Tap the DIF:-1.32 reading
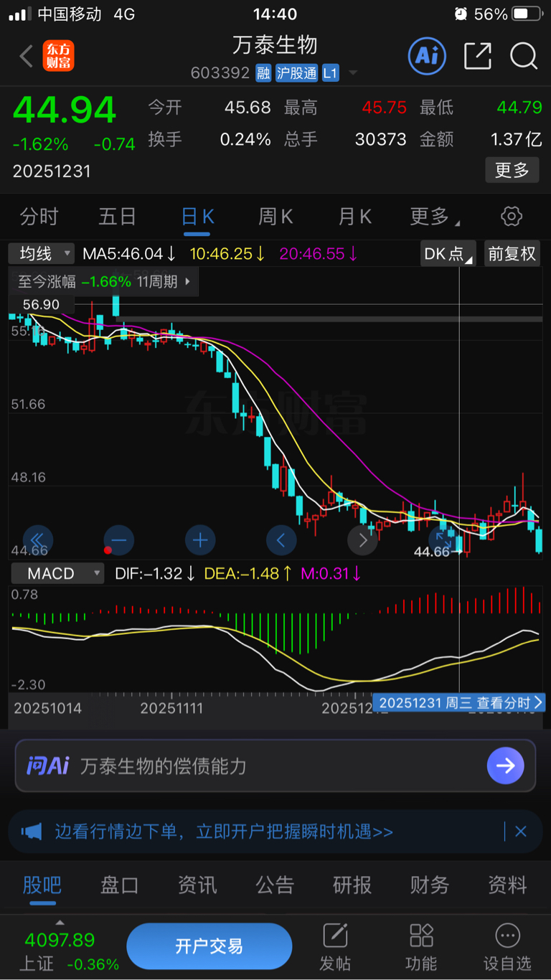Screen dimensions: 551x980 coord(156,573)
